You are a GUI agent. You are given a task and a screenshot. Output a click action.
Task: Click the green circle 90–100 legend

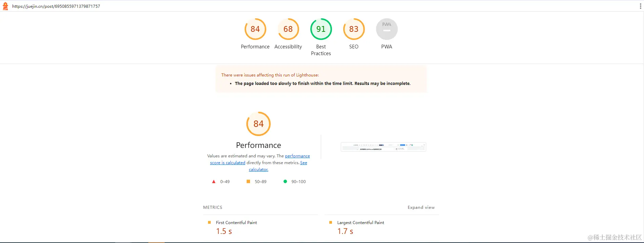pyautogui.click(x=285, y=182)
